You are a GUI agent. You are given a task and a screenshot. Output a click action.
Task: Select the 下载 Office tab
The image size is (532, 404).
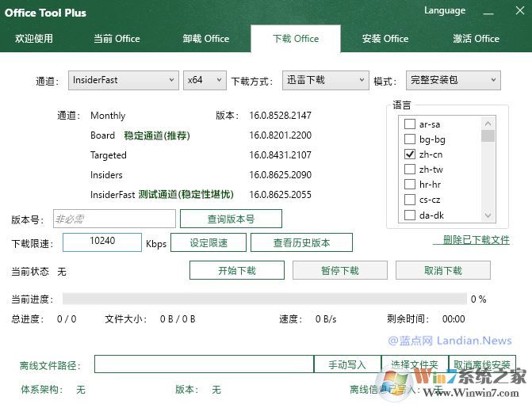[296, 39]
